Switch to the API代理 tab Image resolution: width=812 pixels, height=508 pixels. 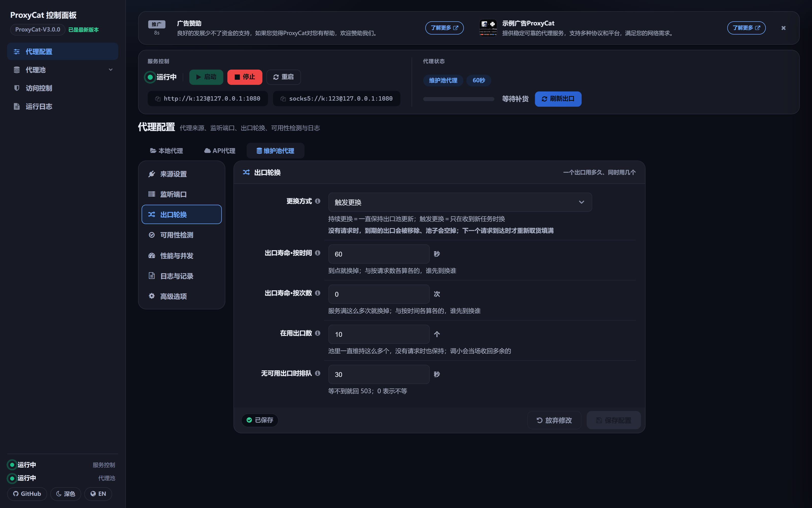click(219, 151)
